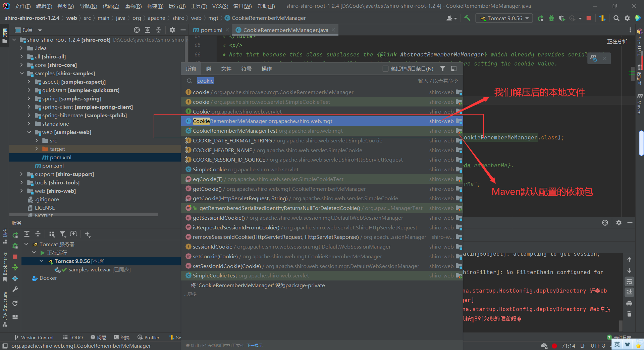Image resolution: width=644 pixels, height=350 pixels.
Task: Click the Update project VCS arrow icon
Action: click(602, 18)
